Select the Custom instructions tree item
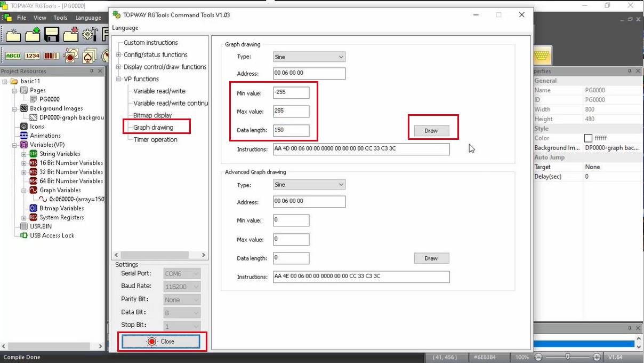644x363 pixels. click(x=151, y=43)
